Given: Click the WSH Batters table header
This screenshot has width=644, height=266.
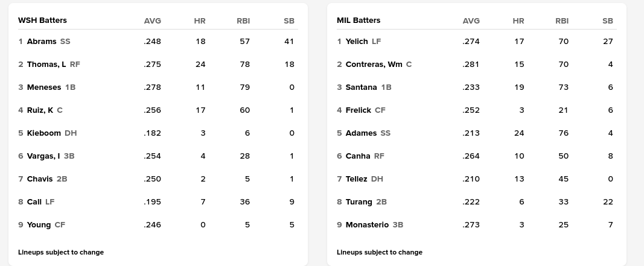Looking at the screenshot, I should tap(42, 21).
